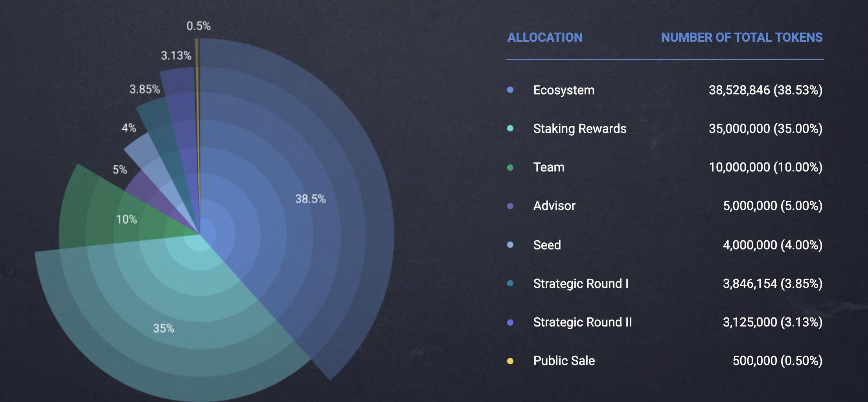The width and height of the screenshot is (868, 402).
Task: Click the ALLOCATION column header
Action: click(545, 37)
